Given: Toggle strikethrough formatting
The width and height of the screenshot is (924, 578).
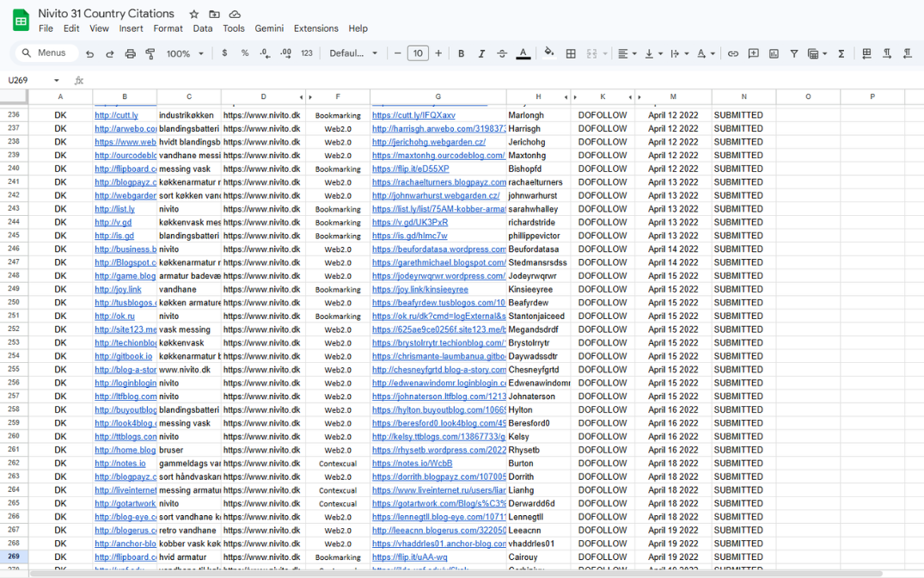Looking at the screenshot, I should [502, 53].
